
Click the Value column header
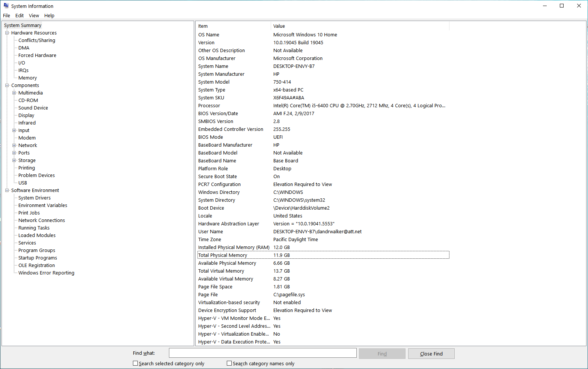[360, 26]
